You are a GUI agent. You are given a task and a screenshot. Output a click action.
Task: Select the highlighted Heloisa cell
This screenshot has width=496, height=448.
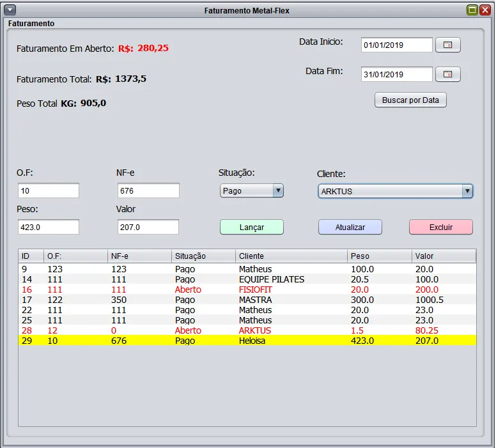(x=291, y=341)
